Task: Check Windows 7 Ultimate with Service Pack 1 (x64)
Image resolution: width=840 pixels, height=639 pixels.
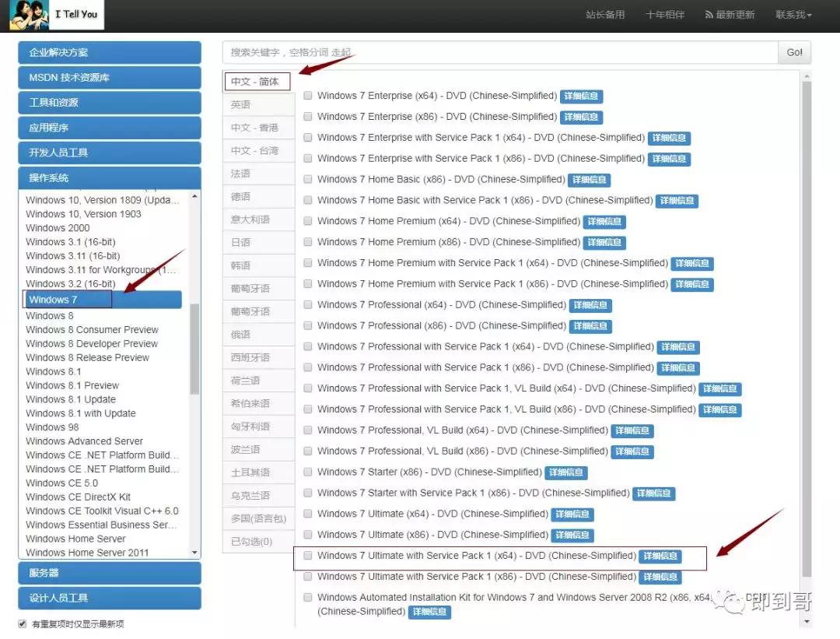Action: [308, 556]
